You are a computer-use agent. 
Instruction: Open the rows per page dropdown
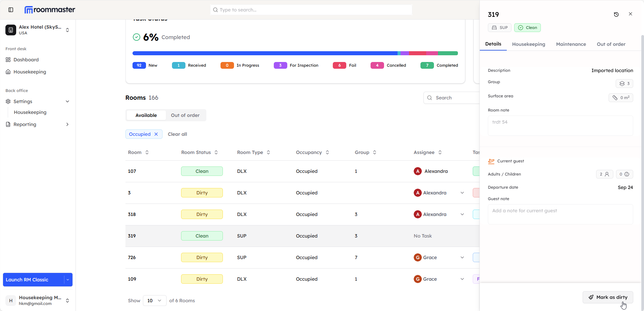154,301
